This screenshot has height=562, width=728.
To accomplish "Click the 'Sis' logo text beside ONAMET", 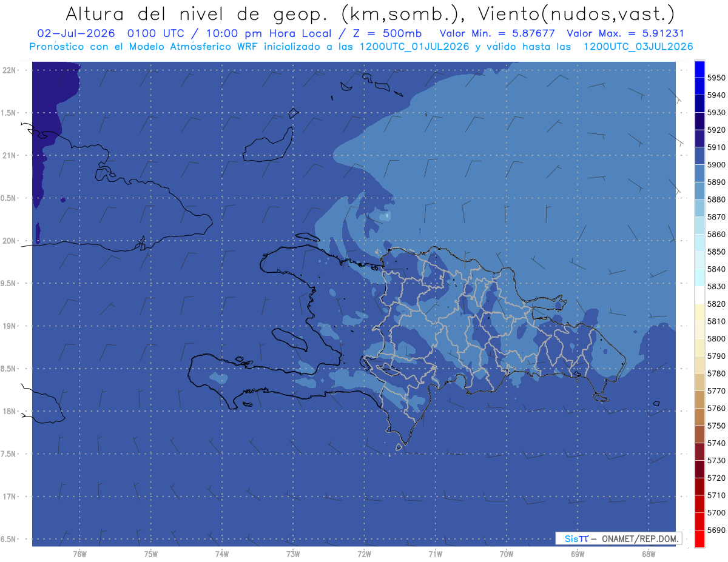I will click(571, 538).
